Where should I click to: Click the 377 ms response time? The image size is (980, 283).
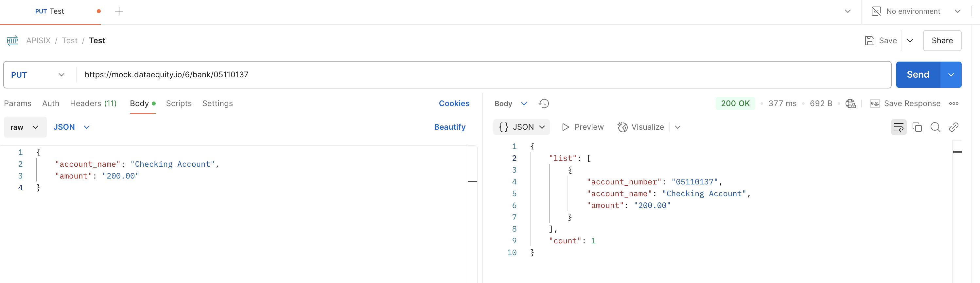pos(782,104)
